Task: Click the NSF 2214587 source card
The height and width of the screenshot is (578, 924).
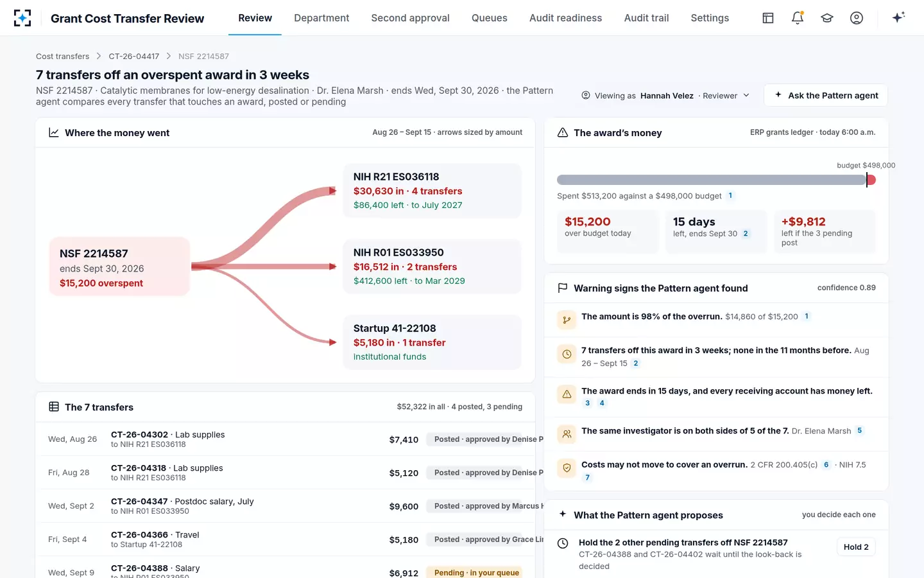Action: tap(120, 267)
